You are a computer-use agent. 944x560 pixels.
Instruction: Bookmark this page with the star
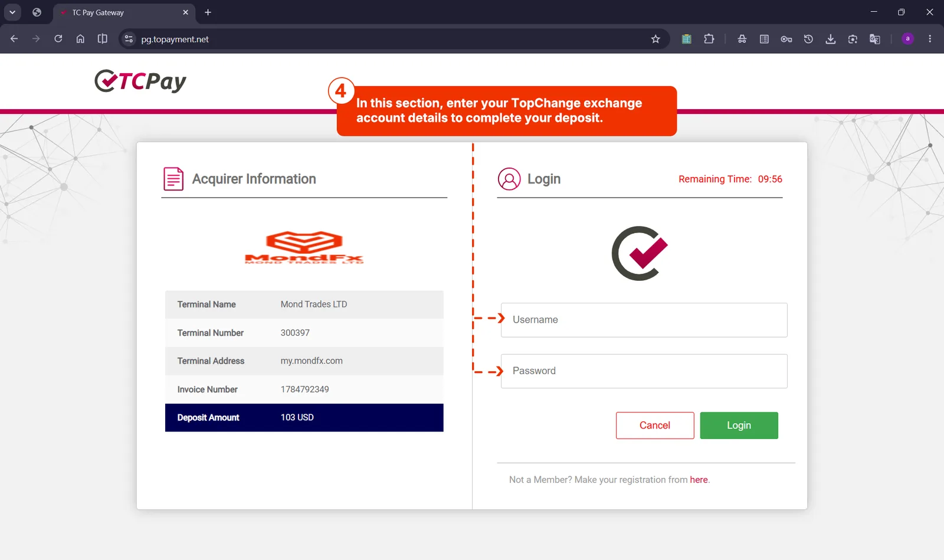tap(655, 39)
